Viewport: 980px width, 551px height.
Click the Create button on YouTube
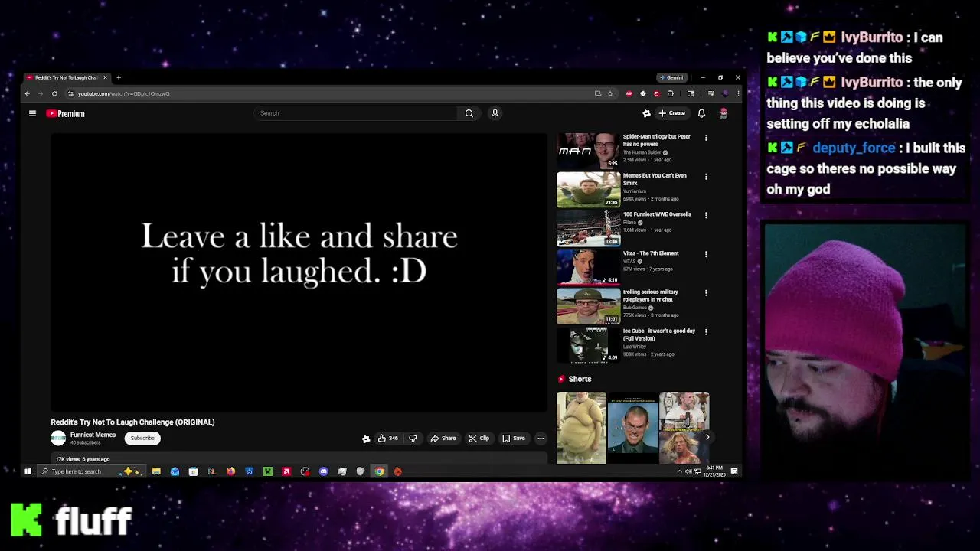click(672, 113)
